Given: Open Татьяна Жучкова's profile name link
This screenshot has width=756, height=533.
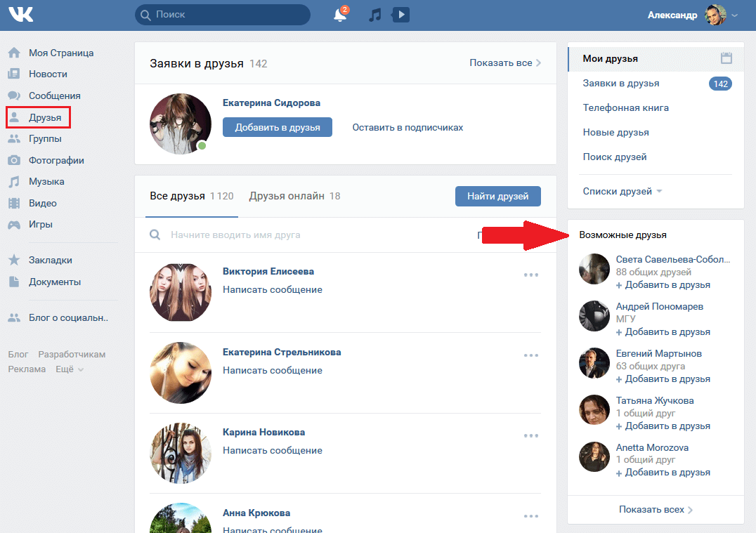Looking at the screenshot, I should 654,400.
